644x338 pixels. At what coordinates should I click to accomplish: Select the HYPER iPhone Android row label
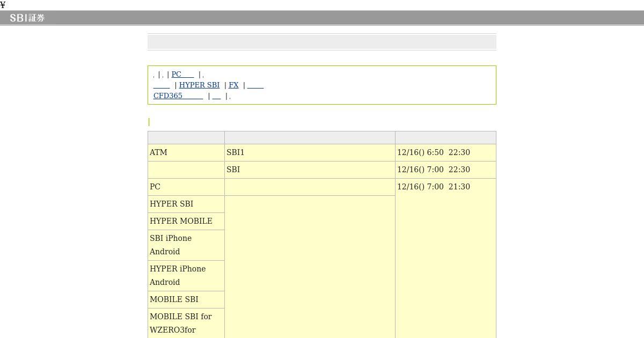click(186, 275)
